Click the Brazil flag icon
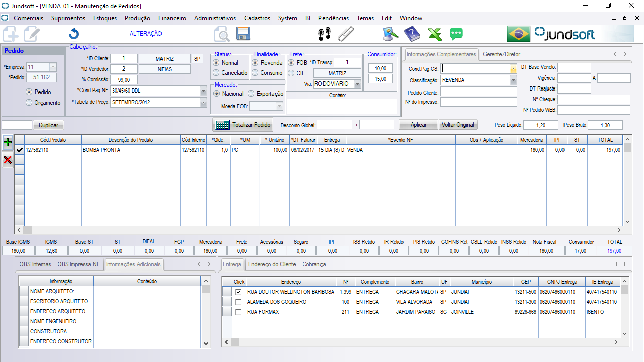The width and height of the screenshot is (644, 362). (x=519, y=34)
